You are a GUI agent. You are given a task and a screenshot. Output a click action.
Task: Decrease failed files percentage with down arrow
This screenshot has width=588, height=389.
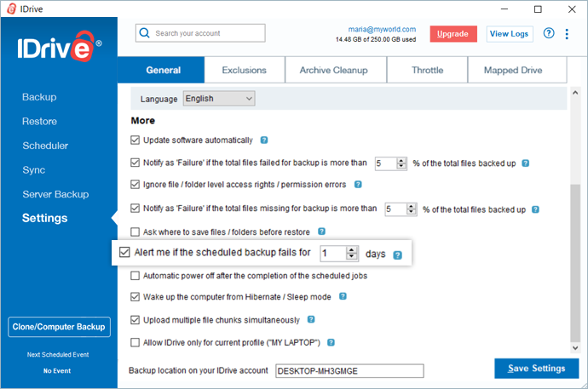point(401,166)
